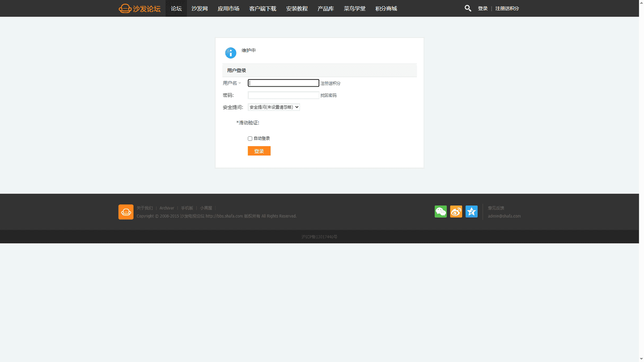644x362 pixels.
Task: Click the 维护中 notice text
Action: coord(249,51)
